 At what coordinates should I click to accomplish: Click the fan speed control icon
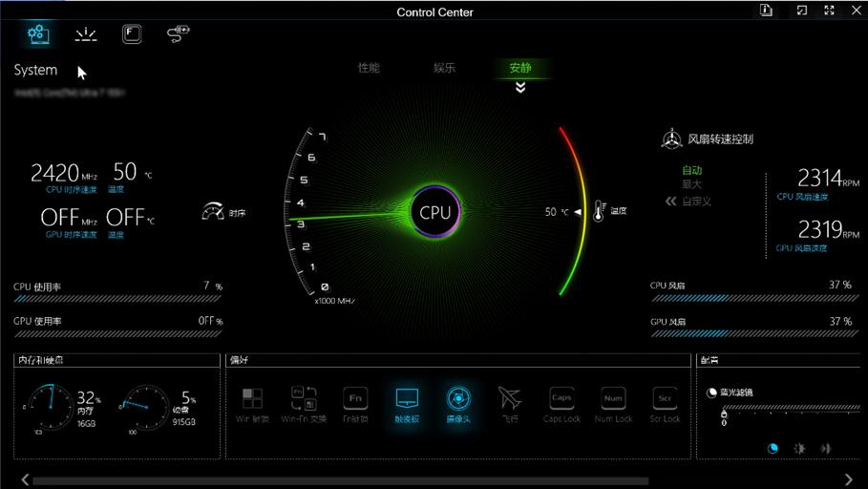[671, 139]
